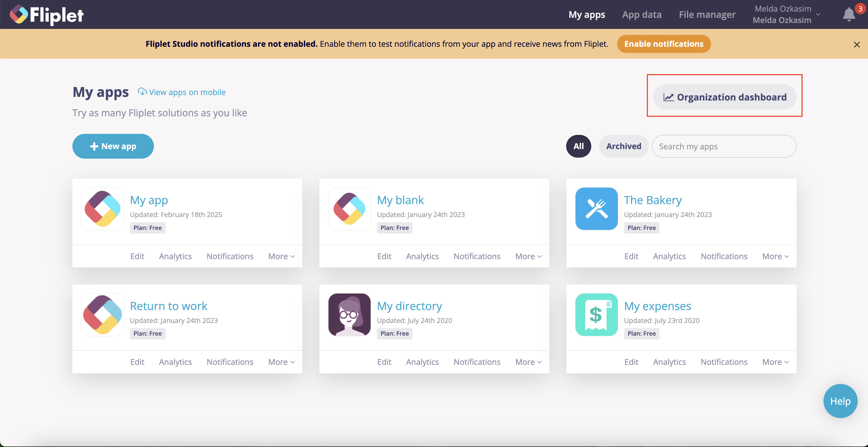View Analytics for My directory

tap(422, 362)
